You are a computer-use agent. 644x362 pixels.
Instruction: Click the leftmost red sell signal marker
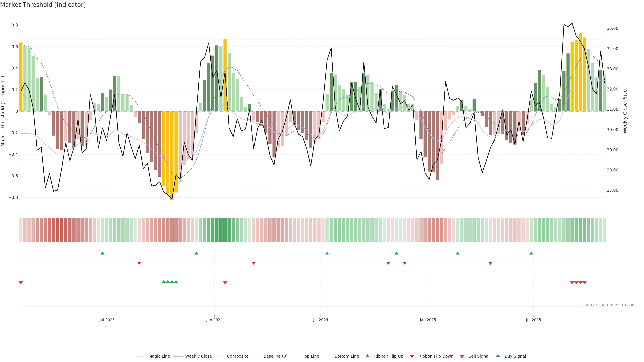click(21, 283)
